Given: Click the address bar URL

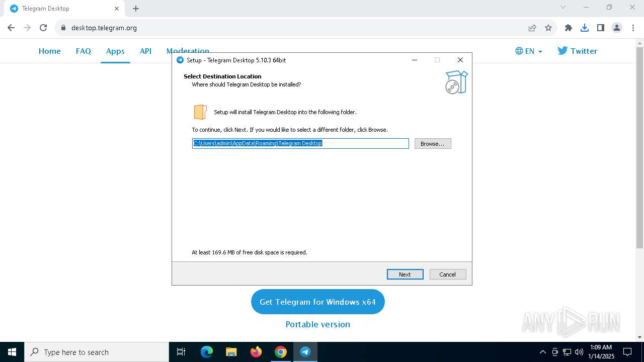Looking at the screenshot, I should 104,28.
